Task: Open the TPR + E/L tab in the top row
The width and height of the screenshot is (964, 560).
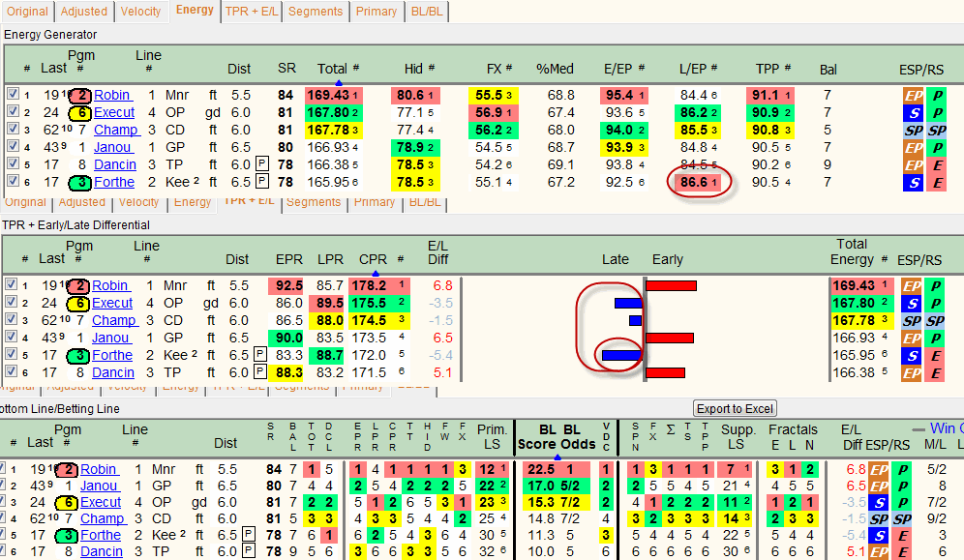Action: coord(252,12)
